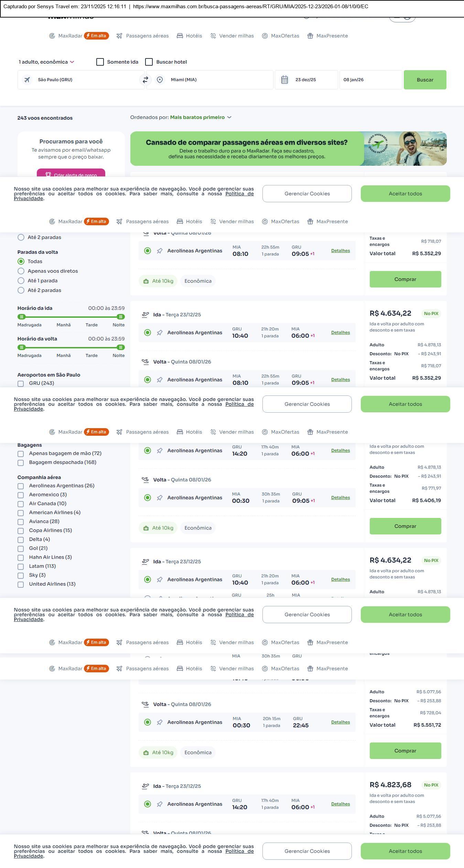Open the 08 jan/26 return date picker
This screenshot has height=868, width=464.
coord(370,80)
